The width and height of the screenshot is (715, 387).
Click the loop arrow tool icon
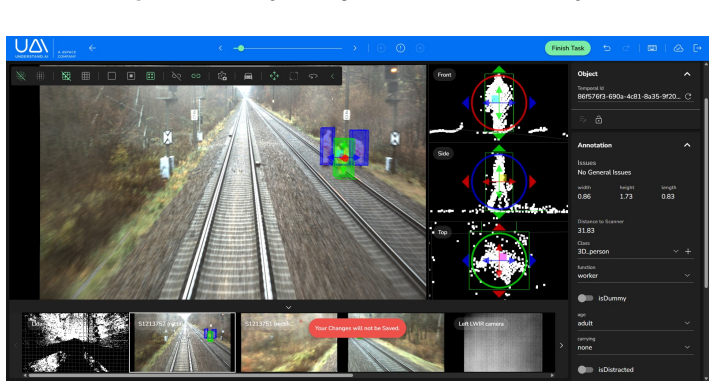coord(313,76)
